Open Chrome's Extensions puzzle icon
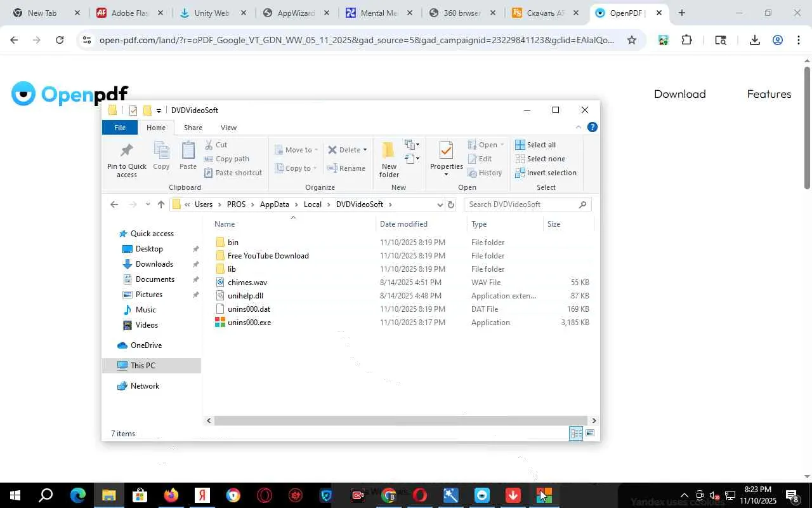Image resolution: width=812 pixels, height=508 pixels. click(x=686, y=40)
